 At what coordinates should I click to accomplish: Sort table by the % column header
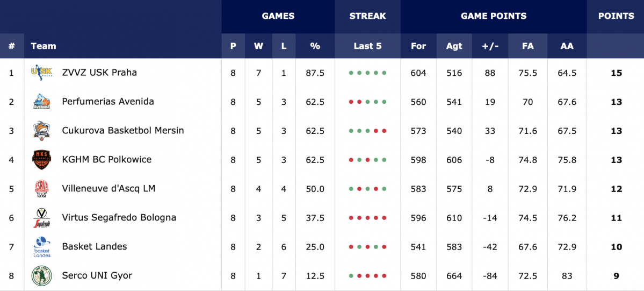[315, 46]
